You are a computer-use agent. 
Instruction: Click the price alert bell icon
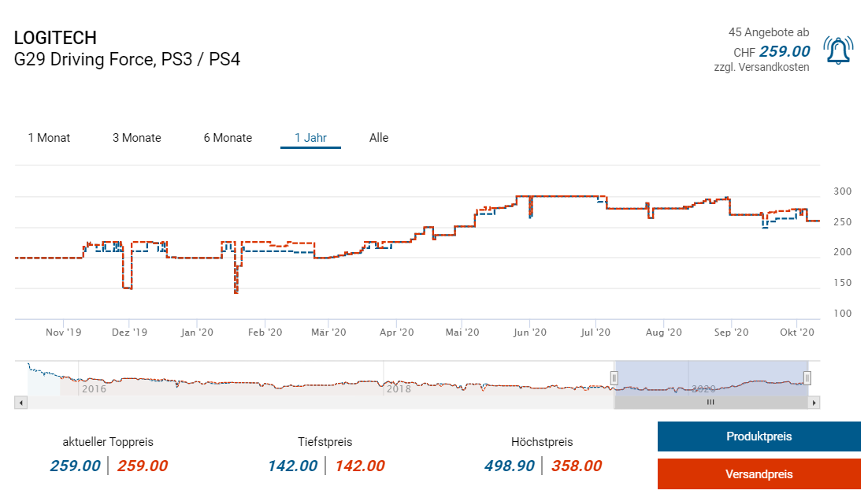click(x=837, y=51)
